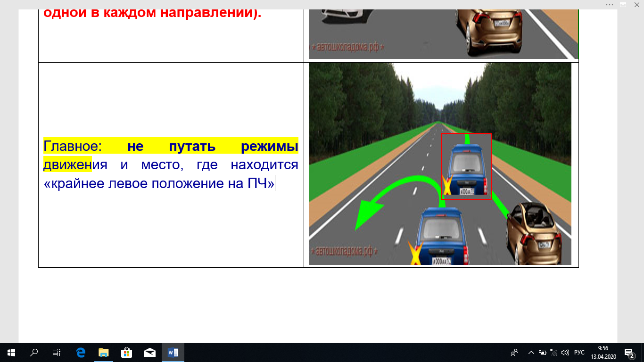The width and height of the screenshot is (644, 362).
Task: Click the red text "одной в каждом направлении)."
Action: (152, 12)
